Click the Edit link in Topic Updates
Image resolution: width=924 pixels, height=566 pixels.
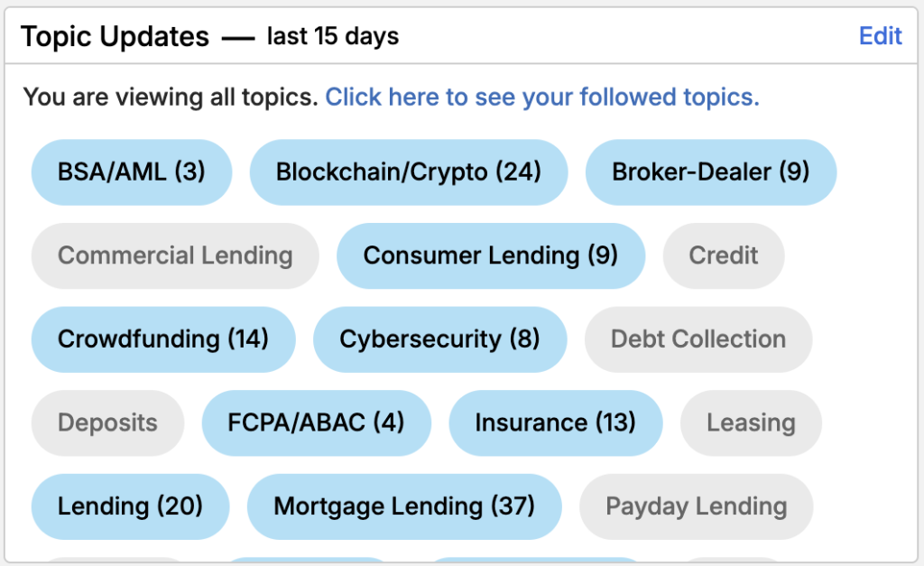click(x=880, y=36)
